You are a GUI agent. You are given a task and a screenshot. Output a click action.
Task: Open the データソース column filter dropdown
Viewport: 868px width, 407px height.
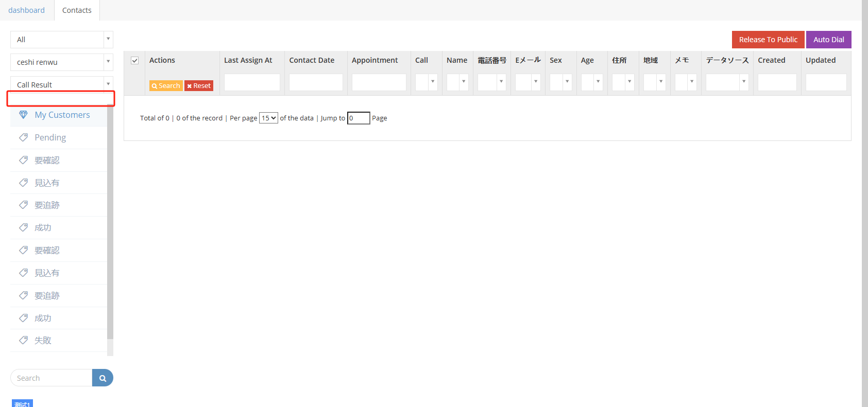click(x=727, y=82)
